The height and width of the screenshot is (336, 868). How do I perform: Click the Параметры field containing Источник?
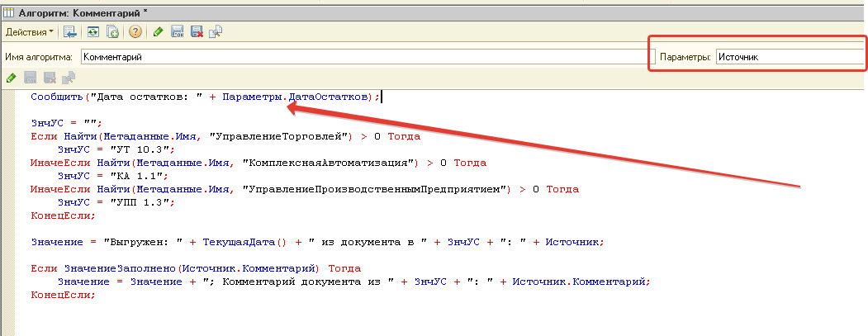789,57
